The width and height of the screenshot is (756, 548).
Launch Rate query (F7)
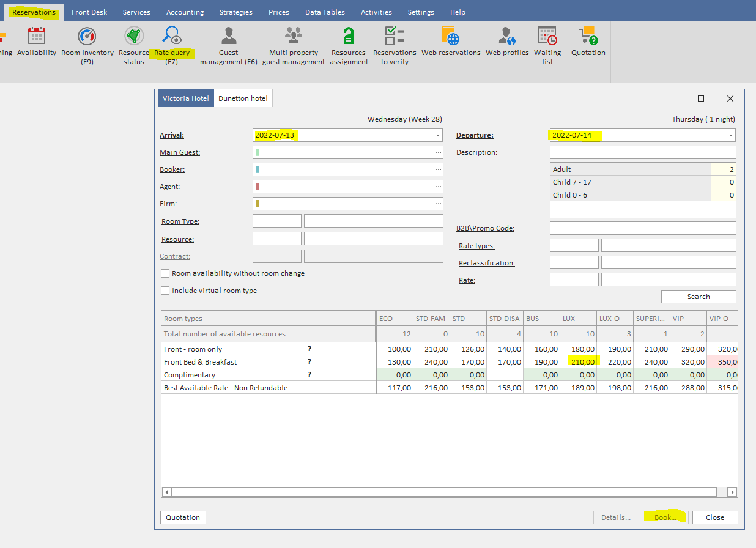click(x=172, y=45)
